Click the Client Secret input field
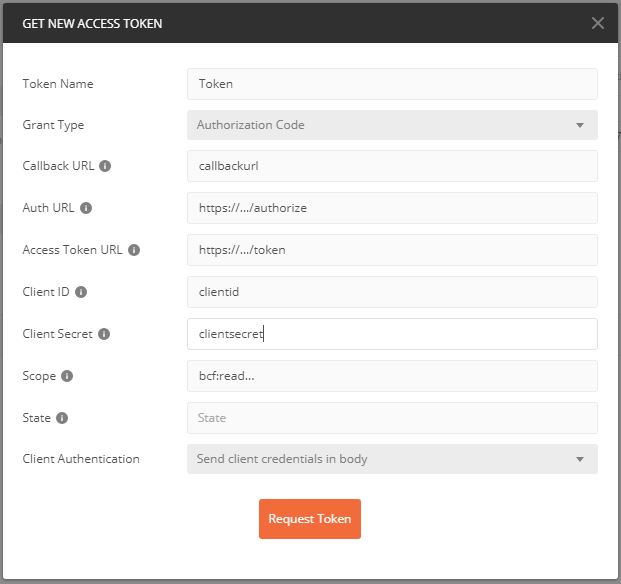621x584 pixels. tap(392, 334)
